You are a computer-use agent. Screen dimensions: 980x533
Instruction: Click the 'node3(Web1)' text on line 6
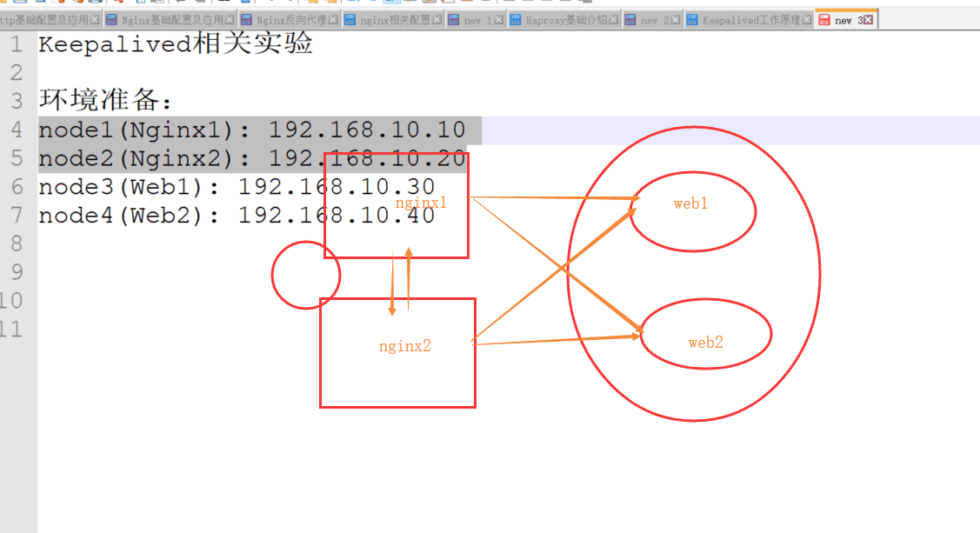click(x=121, y=187)
